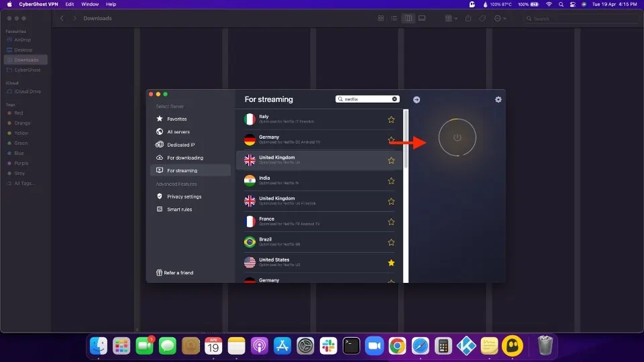The height and width of the screenshot is (362, 644).
Task: Click CyberGhost menu bar status icon
Action: (x=472, y=4)
